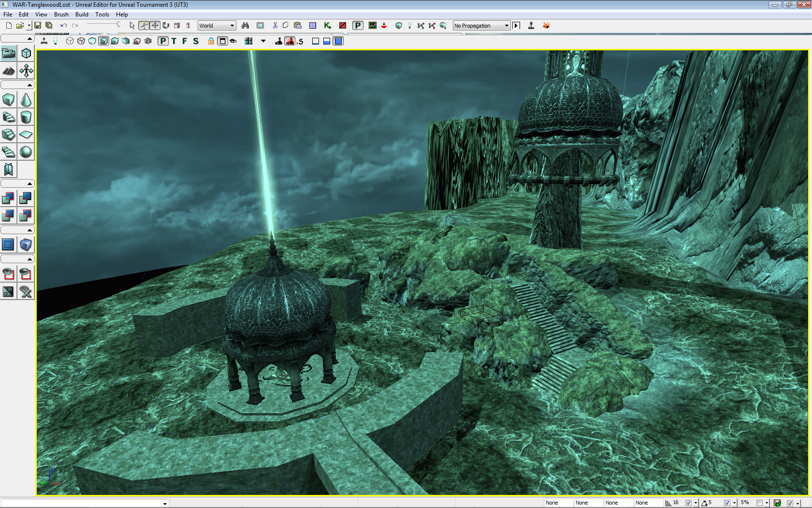This screenshot has width=812, height=508.
Task: Toggle grid snap checkbox next to 16
Action: click(x=688, y=503)
